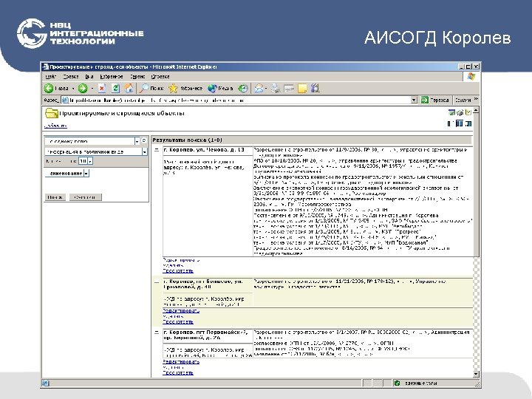Image resolution: width=532 pixels, height=399 pixels.
Task: Select the single-column layout icon
Action: [450, 123]
